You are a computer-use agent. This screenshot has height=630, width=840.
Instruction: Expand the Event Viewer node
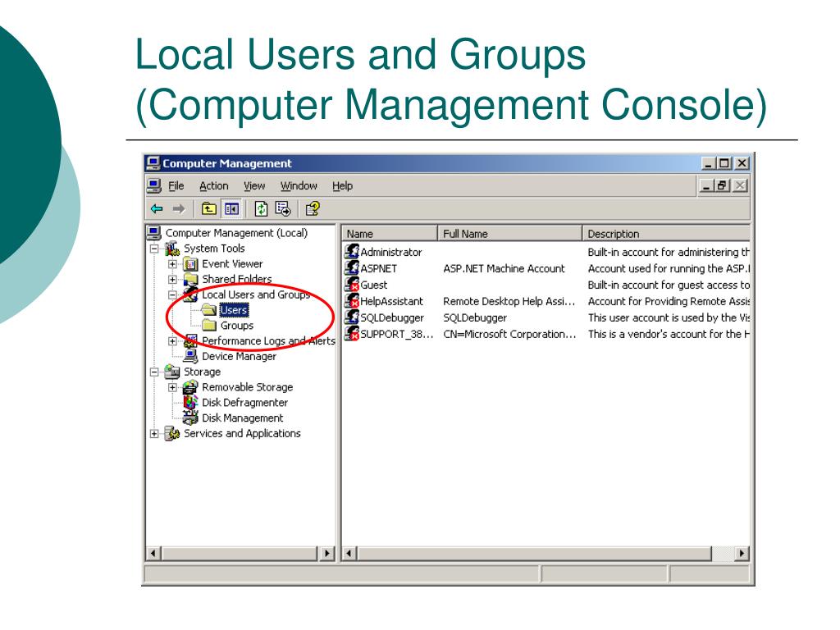[x=172, y=264]
